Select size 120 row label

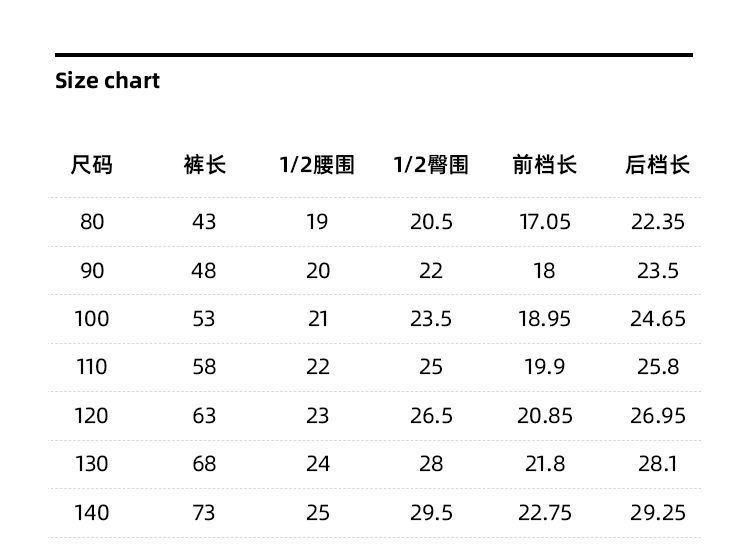coord(92,416)
